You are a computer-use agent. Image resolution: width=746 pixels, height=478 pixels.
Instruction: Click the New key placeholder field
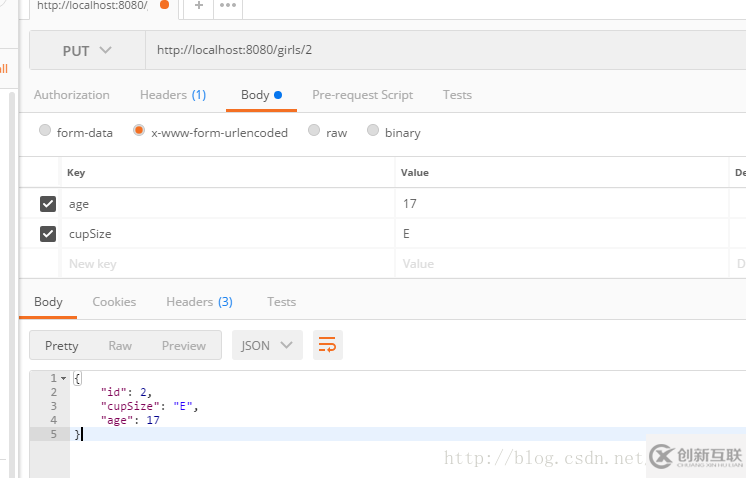(228, 264)
